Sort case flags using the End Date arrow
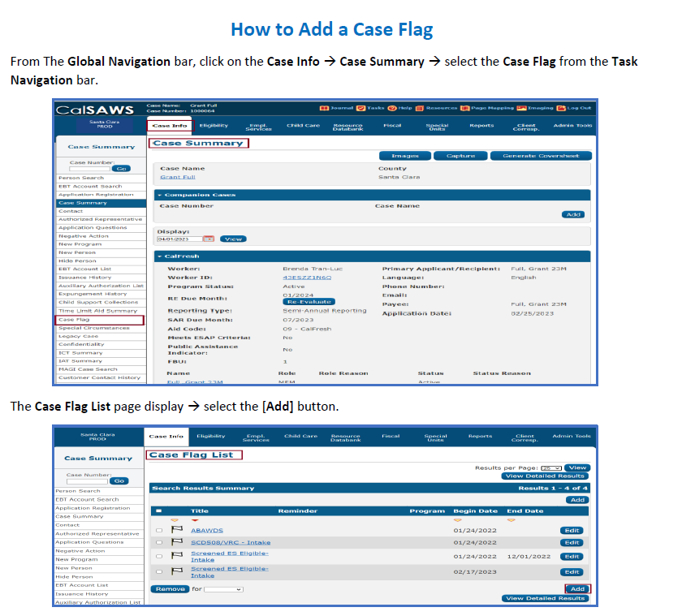This screenshot has width=682, height=616. tap(511, 520)
